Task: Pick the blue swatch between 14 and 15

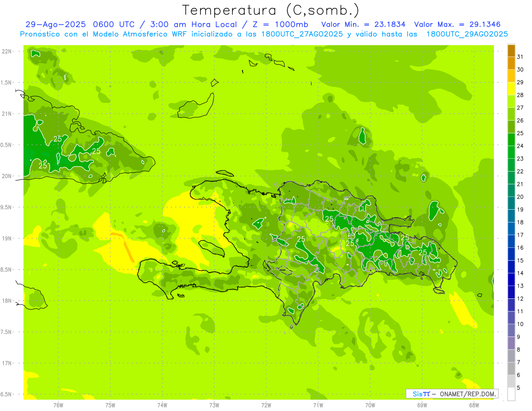Action: (x=511, y=267)
